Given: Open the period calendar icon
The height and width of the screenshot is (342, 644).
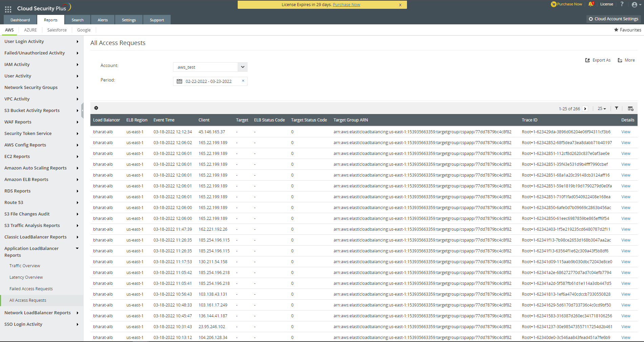Looking at the screenshot, I should tap(179, 81).
